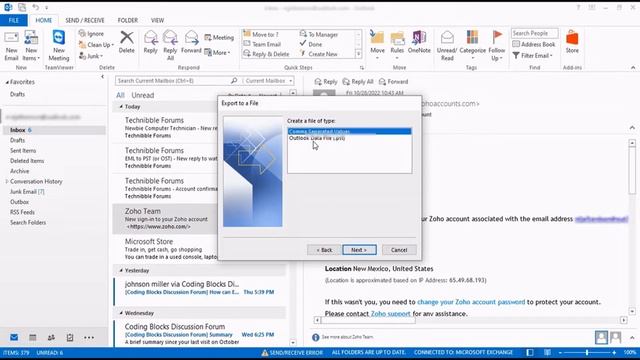Open the Store add-ins
The height and width of the screenshot is (360, 640).
click(572, 42)
